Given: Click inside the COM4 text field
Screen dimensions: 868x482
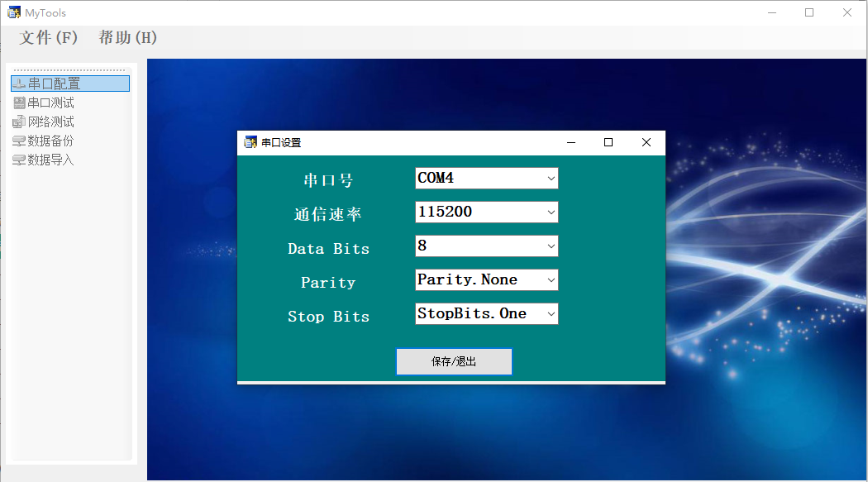Looking at the screenshot, I should (471, 178).
